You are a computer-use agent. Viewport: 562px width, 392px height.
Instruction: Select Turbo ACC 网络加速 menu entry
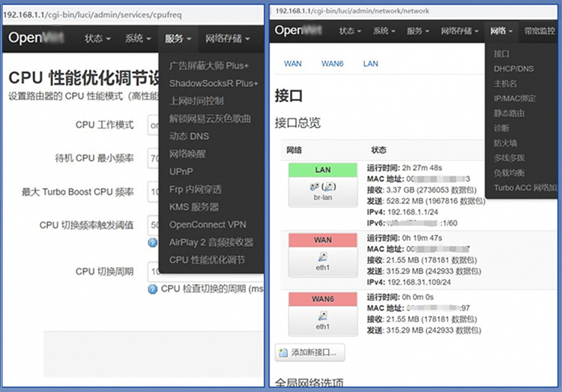(x=525, y=188)
